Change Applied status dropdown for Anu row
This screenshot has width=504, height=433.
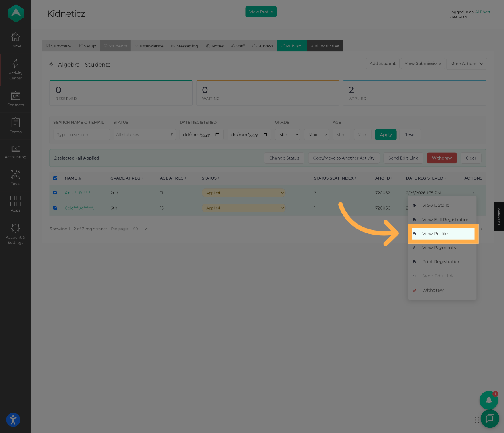click(244, 193)
